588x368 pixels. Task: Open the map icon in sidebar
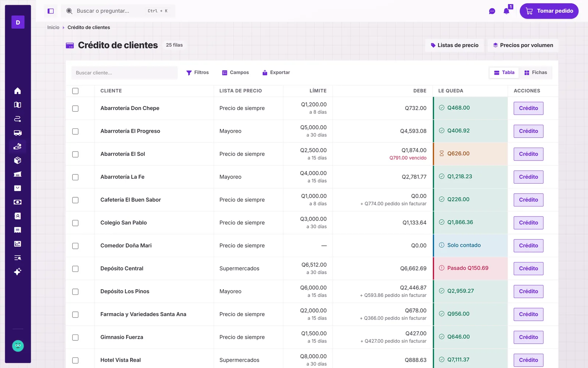click(x=18, y=105)
